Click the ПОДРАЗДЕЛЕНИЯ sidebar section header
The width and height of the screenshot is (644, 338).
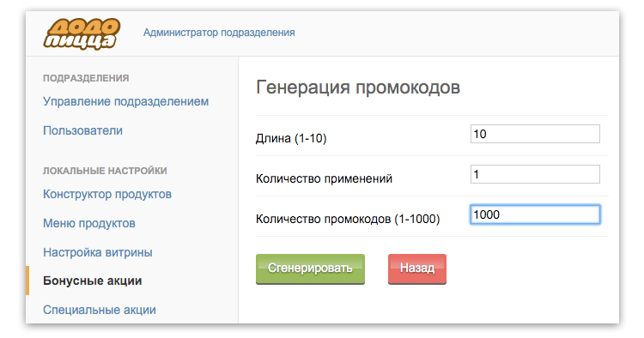86,78
